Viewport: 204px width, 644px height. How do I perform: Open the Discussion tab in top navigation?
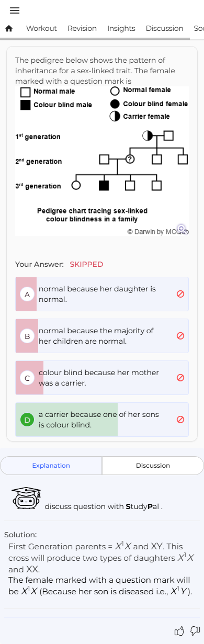pos(164,29)
